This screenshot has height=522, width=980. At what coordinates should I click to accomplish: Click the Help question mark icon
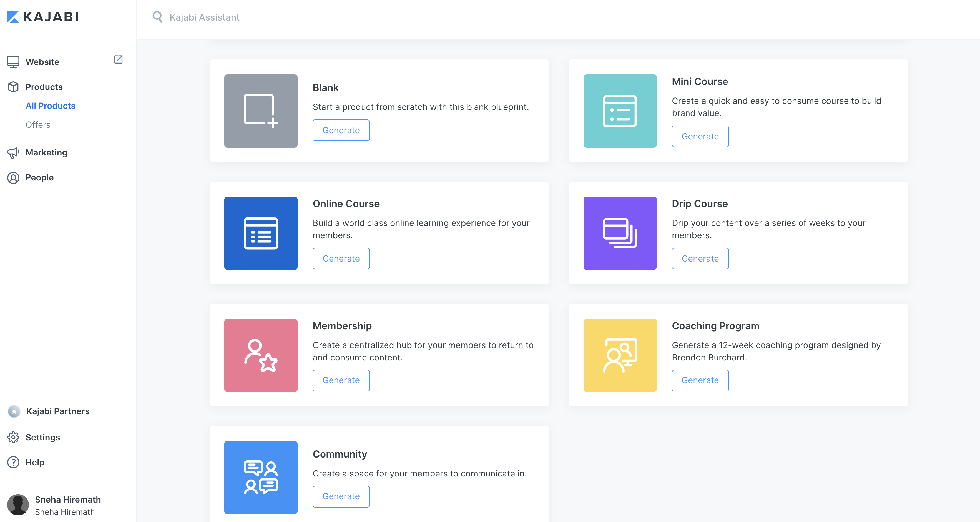(x=13, y=462)
